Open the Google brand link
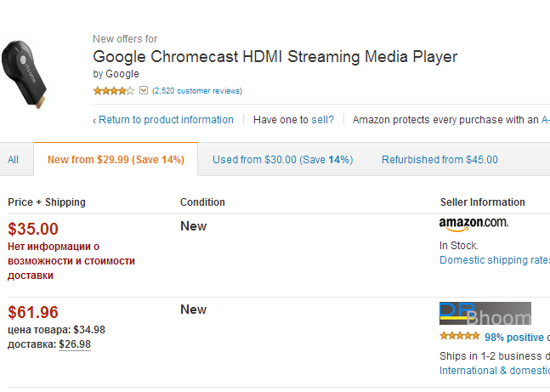Image resolution: width=550 pixels, height=392 pixels. point(122,74)
